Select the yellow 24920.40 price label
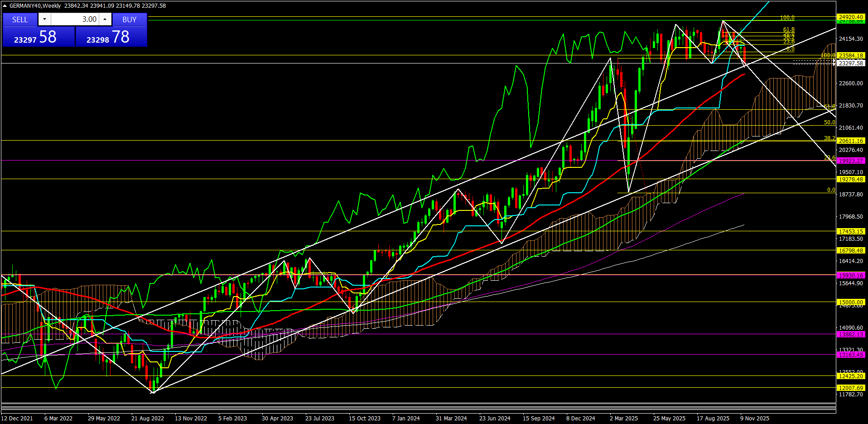This screenshot has width=868, height=424. (x=851, y=17)
